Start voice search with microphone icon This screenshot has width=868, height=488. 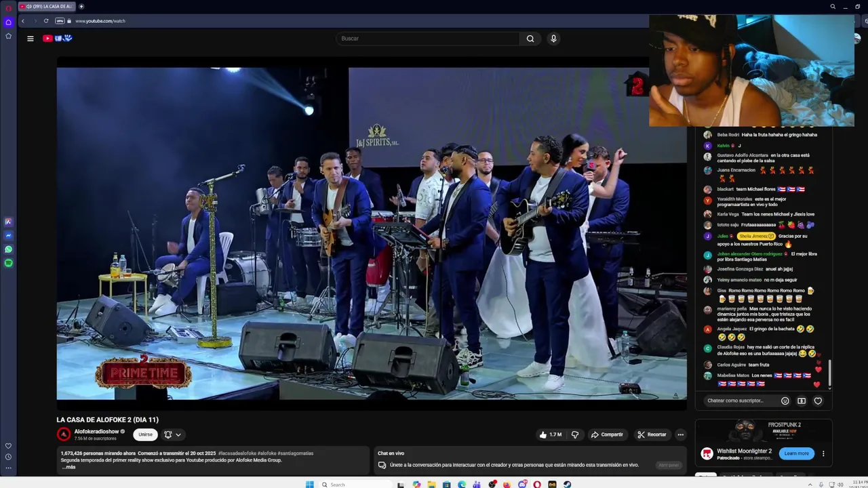[553, 39]
